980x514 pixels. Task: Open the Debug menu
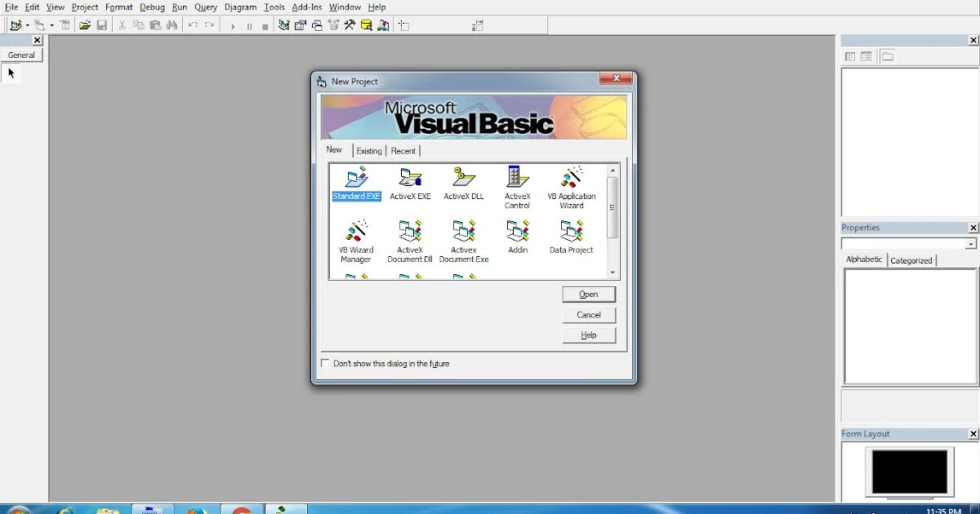point(152,7)
